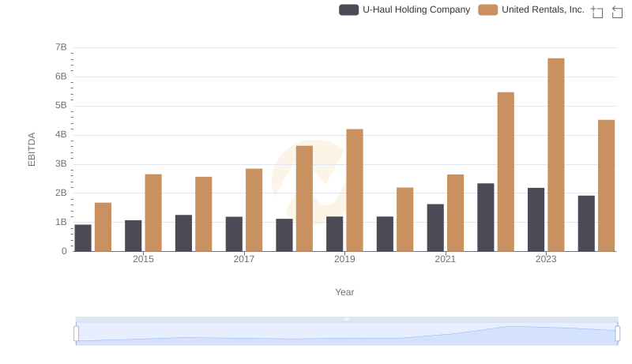Click the 5B y-axis label
The image size is (632, 364).
(x=61, y=106)
